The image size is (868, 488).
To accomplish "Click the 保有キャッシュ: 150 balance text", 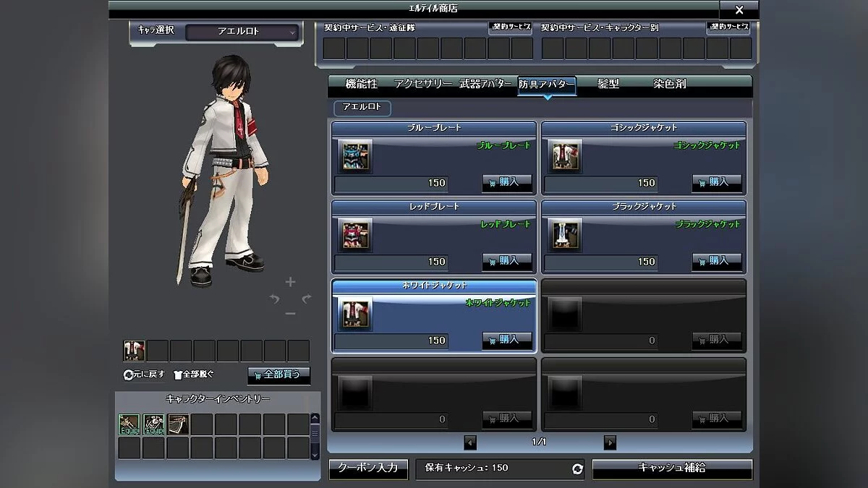I will click(466, 468).
